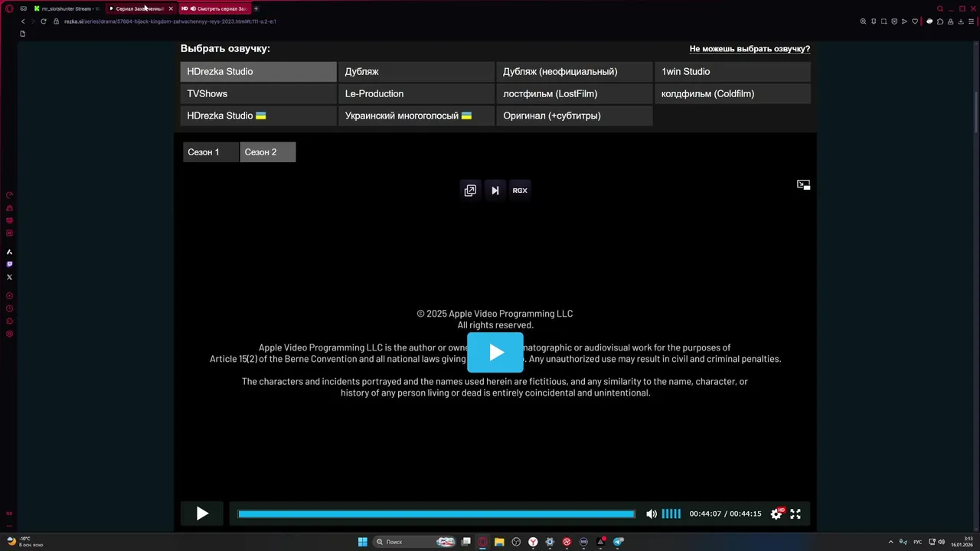The height and width of the screenshot is (551, 980).
Task: Open player in pop-out window icon
Action: click(470, 191)
